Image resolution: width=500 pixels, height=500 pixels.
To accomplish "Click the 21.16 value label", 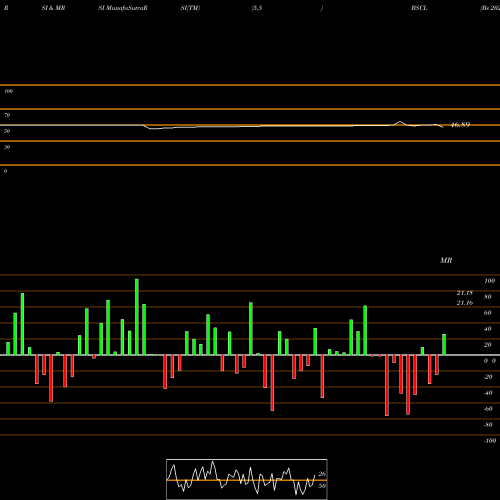I will pos(465,303).
